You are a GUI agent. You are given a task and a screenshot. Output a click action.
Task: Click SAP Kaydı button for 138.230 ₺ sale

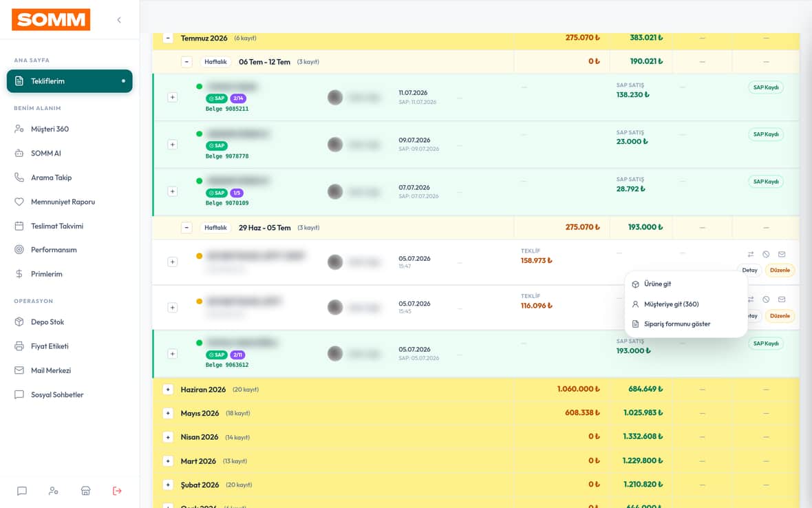pyautogui.click(x=766, y=87)
